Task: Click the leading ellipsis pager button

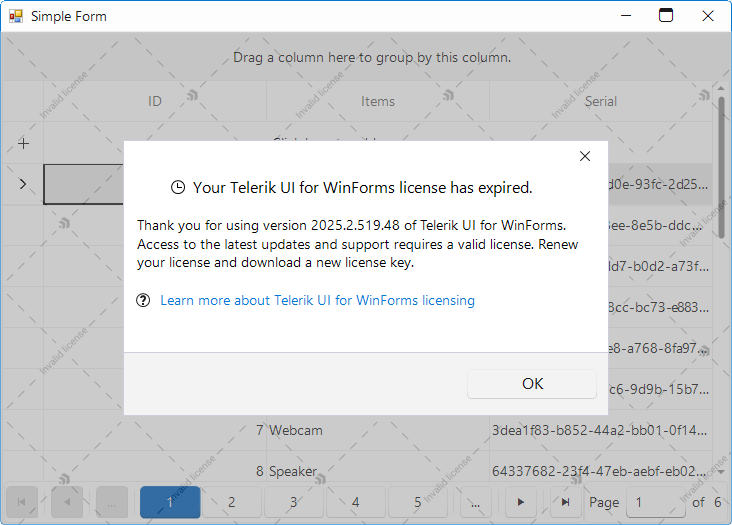Action: pos(112,502)
